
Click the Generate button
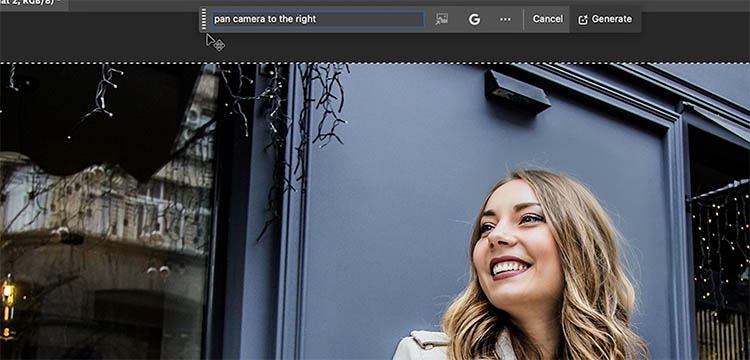click(x=606, y=19)
